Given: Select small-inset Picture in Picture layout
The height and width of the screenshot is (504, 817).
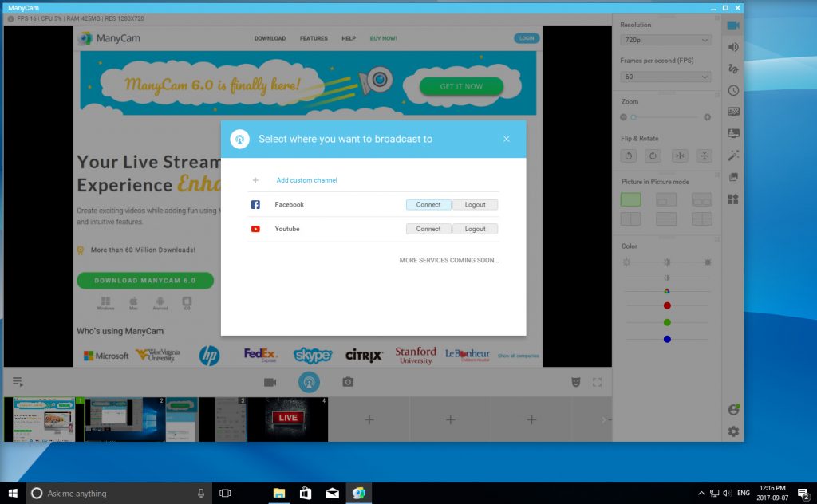Looking at the screenshot, I should tap(666, 199).
